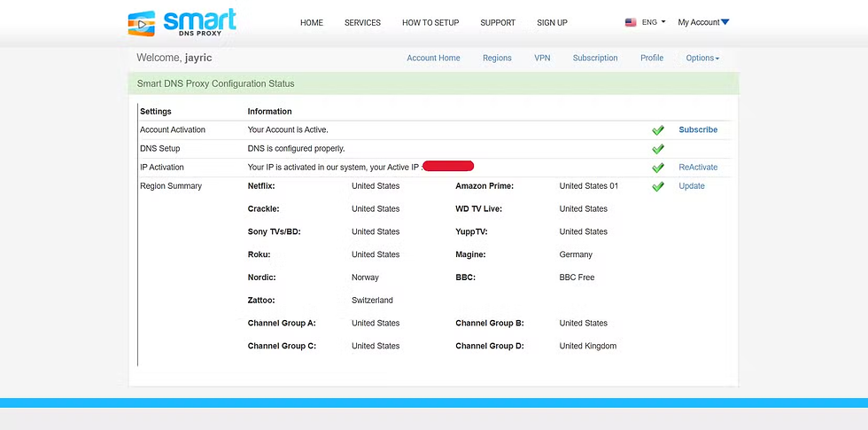Click green checkmark in IP Activation row

pos(657,168)
